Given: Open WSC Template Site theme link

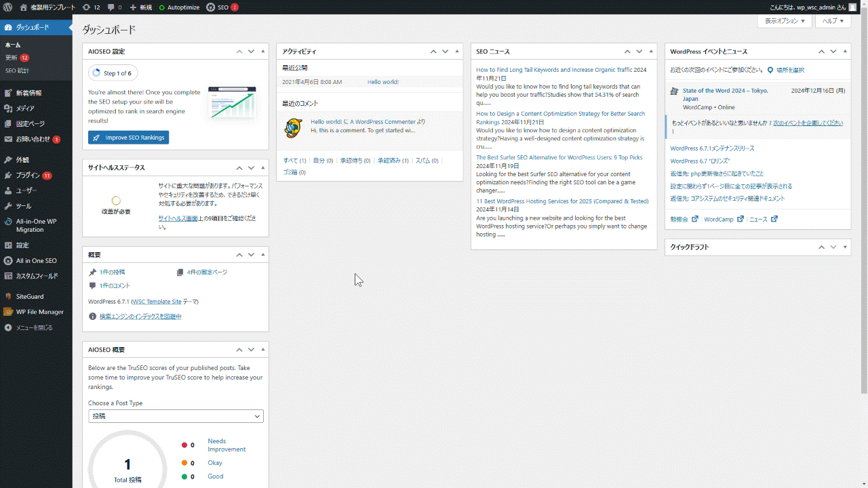Looking at the screenshot, I should pyautogui.click(x=157, y=302).
